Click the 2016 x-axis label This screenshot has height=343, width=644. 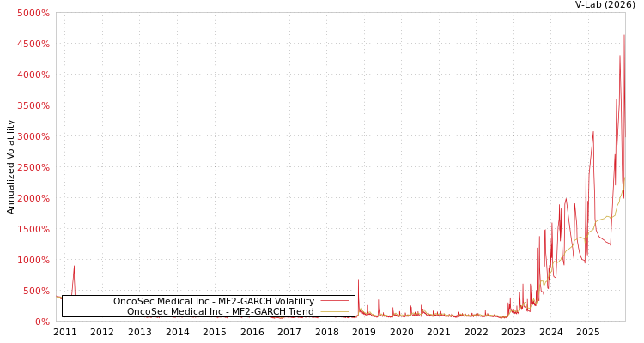tap(252, 332)
